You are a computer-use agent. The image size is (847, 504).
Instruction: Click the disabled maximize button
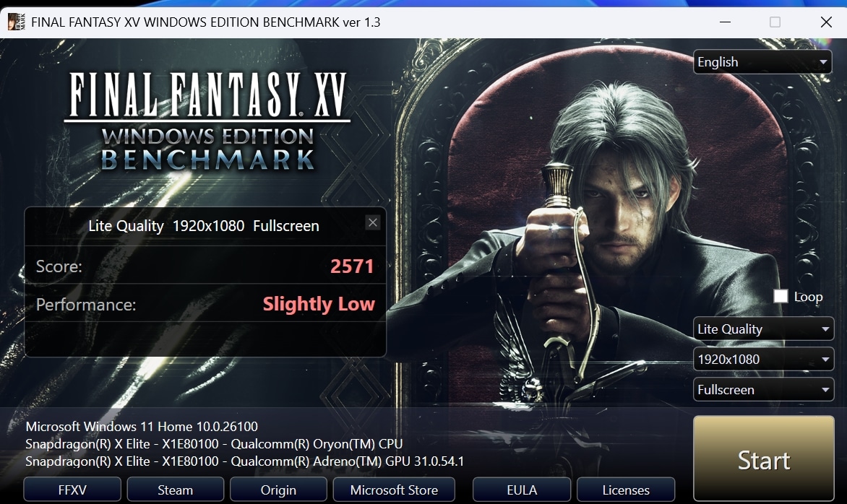click(775, 22)
